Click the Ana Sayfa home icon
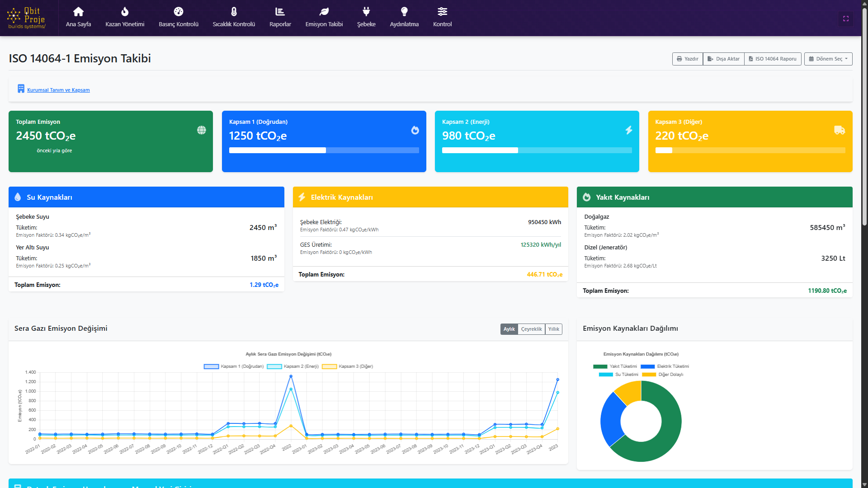The image size is (868, 488). [x=78, y=12]
